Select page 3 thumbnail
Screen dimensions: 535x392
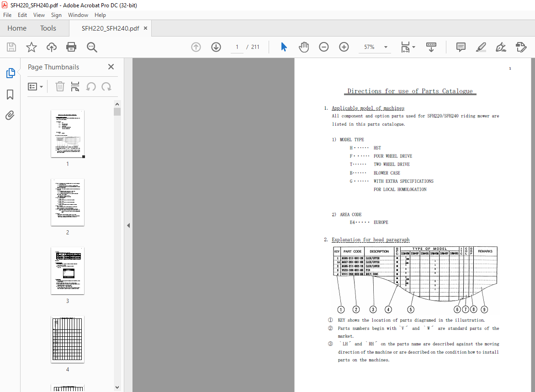tap(68, 270)
